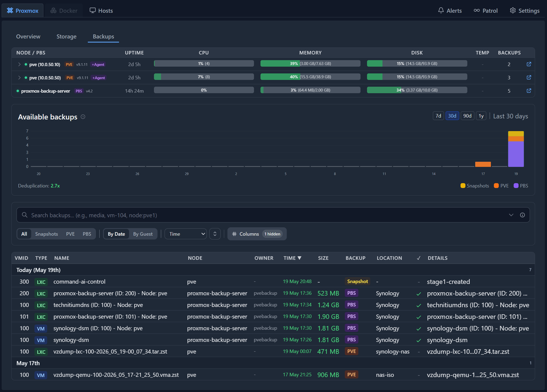Click search info icon in search bar
This screenshot has height=392, width=547.
[x=522, y=215]
